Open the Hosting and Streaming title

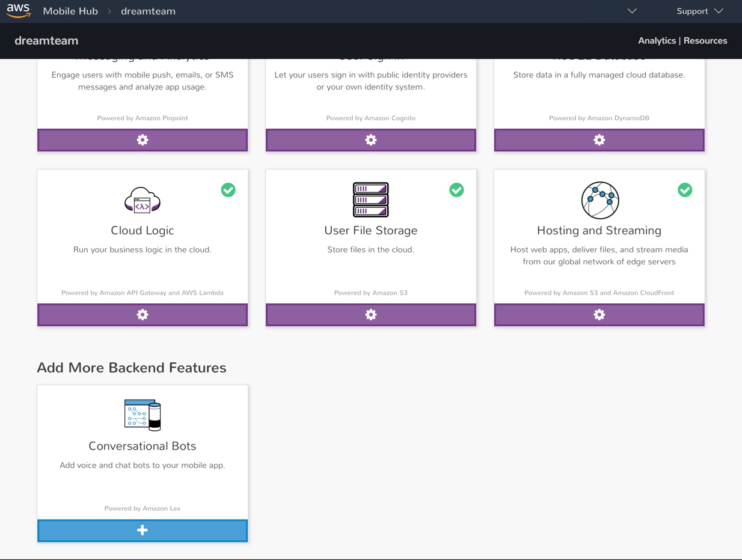pyautogui.click(x=599, y=230)
